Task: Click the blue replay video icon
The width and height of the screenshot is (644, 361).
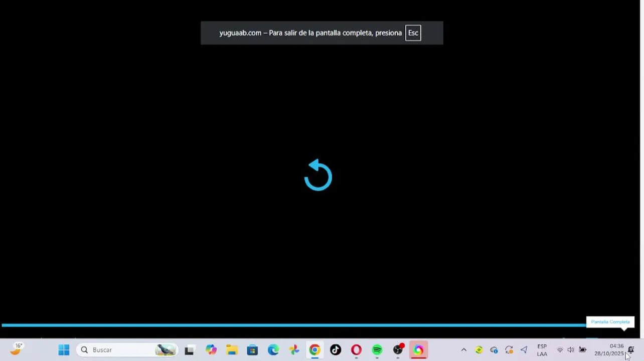Action: pyautogui.click(x=318, y=175)
